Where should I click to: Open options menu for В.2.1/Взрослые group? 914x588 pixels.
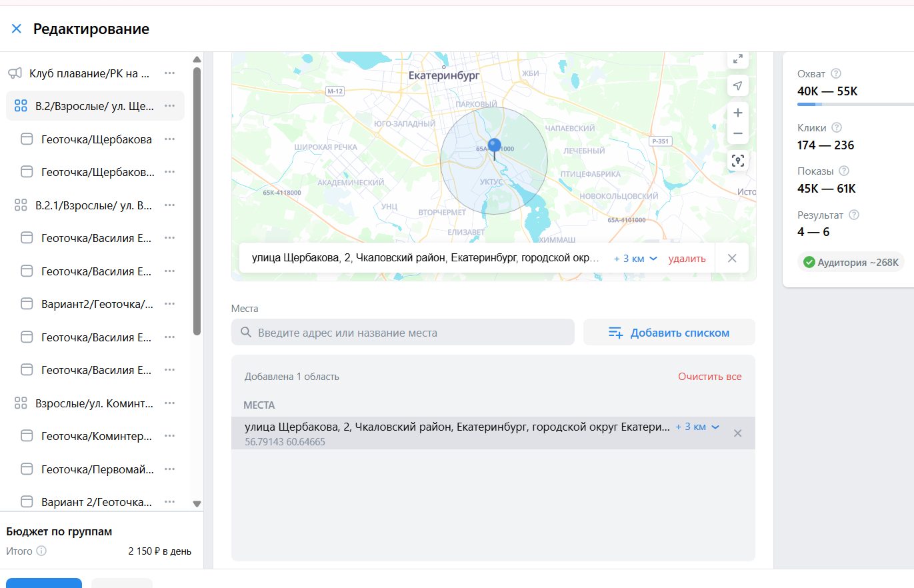pos(169,205)
